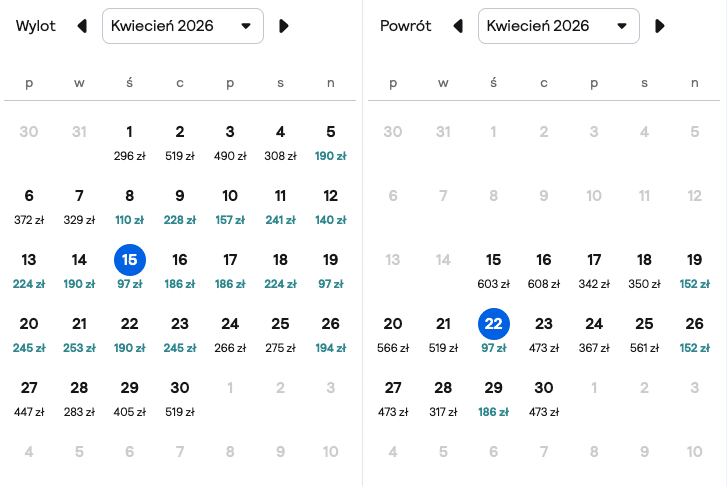Go to previous month in Wylot calendar

pyautogui.click(x=82, y=26)
